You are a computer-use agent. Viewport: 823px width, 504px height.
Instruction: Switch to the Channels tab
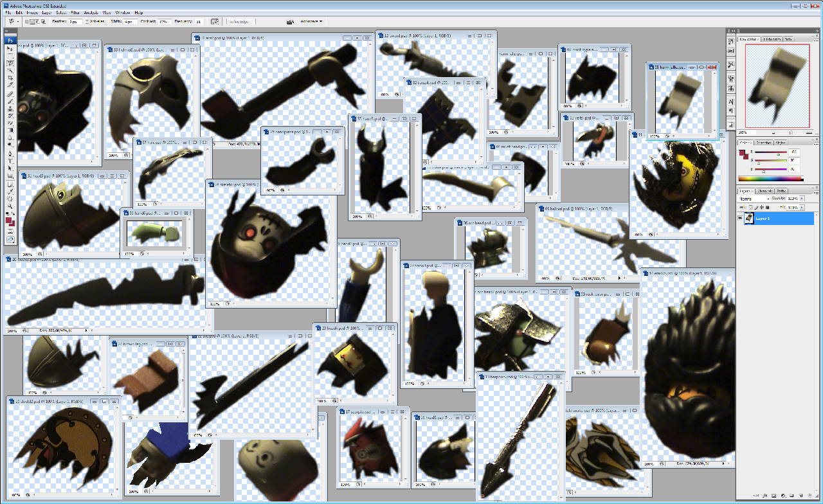click(x=764, y=191)
